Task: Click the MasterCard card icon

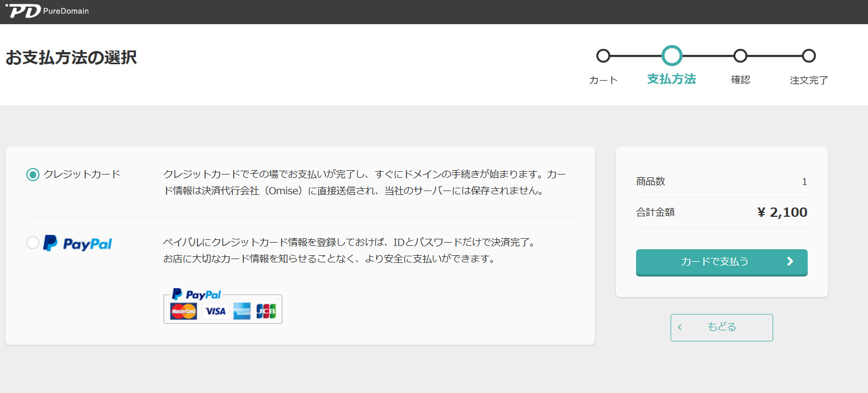Action: tap(184, 311)
